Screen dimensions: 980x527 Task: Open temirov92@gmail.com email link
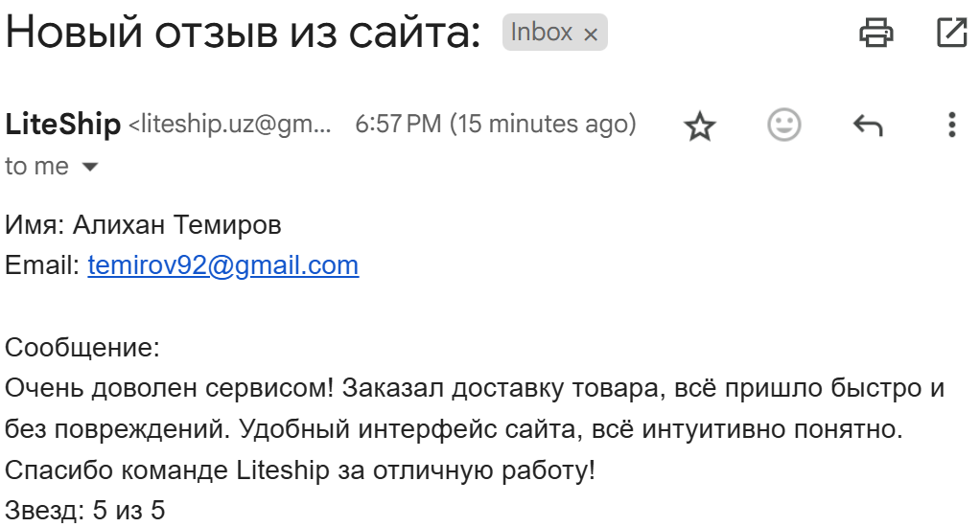click(223, 265)
